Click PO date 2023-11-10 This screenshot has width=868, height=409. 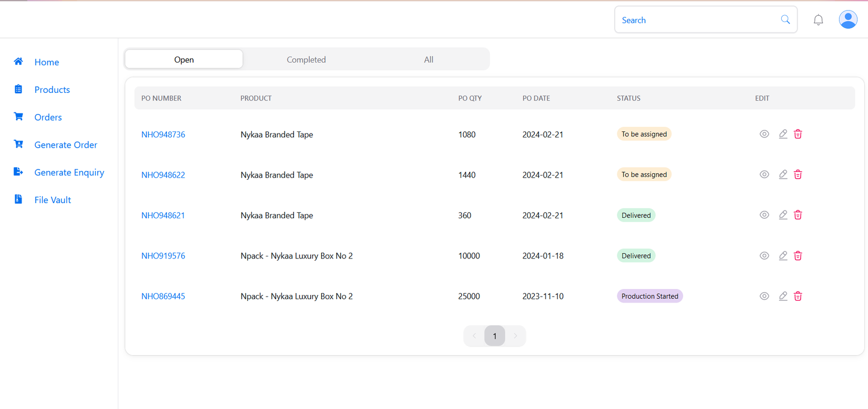click(x=542, y=296)
